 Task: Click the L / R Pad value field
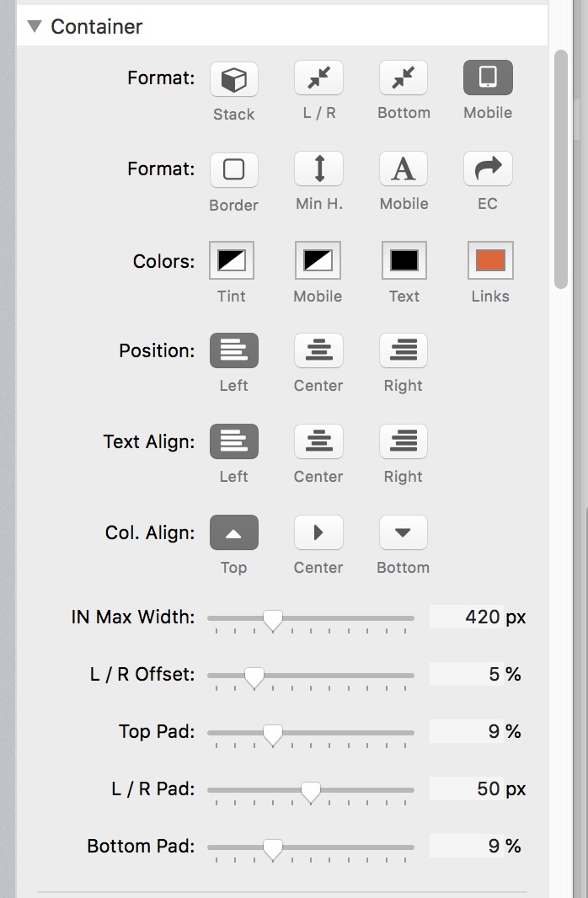coord(466,789)
